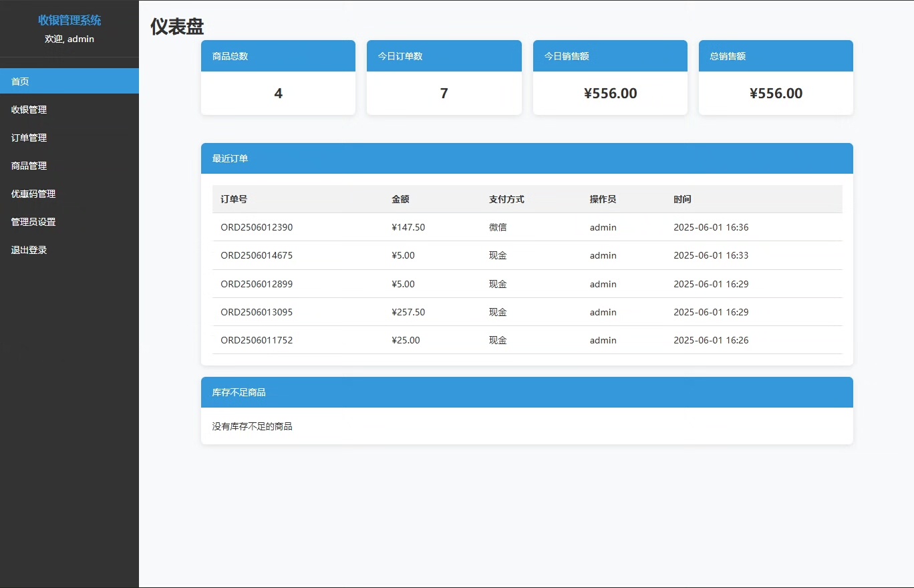This screenshot has height=588, width=914.
Task: Click the 收银管理系统 title in the sidebar
Action: pyautogui.click(x=69, y=21)
